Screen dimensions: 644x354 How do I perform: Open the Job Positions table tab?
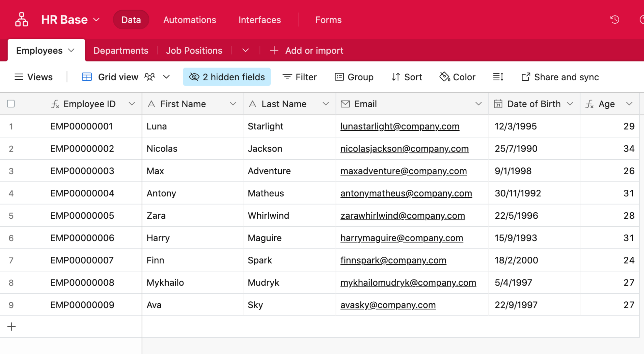[194, 51]
